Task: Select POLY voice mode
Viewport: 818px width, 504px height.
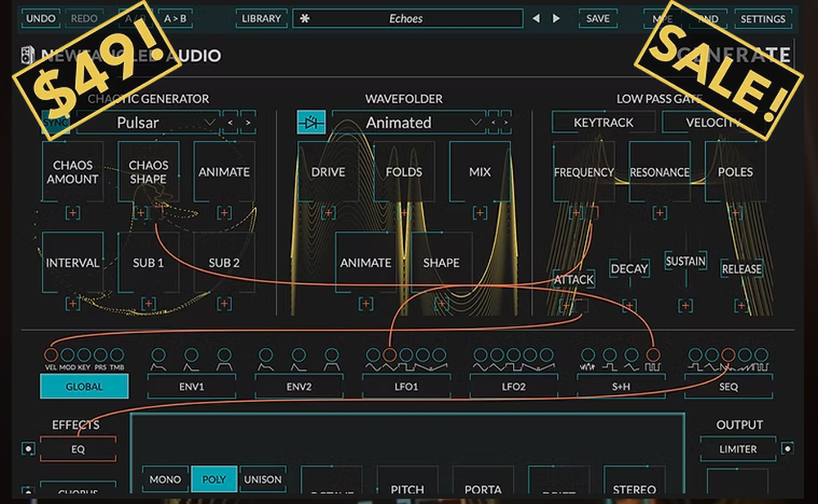Action: pos(213,479)
